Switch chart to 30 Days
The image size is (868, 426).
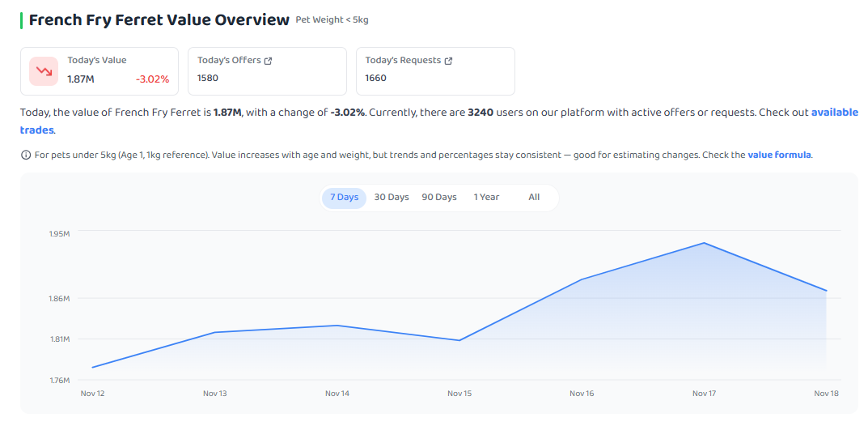[392, 198]
